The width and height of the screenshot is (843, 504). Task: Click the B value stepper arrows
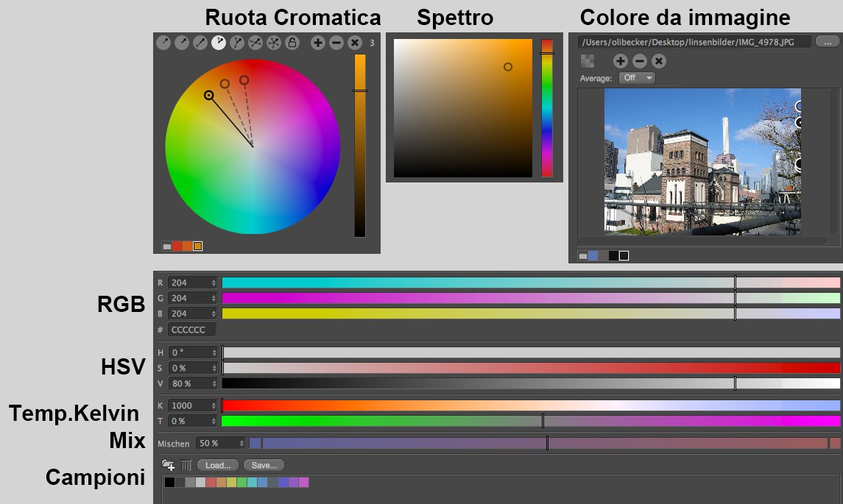pos(214,313)
